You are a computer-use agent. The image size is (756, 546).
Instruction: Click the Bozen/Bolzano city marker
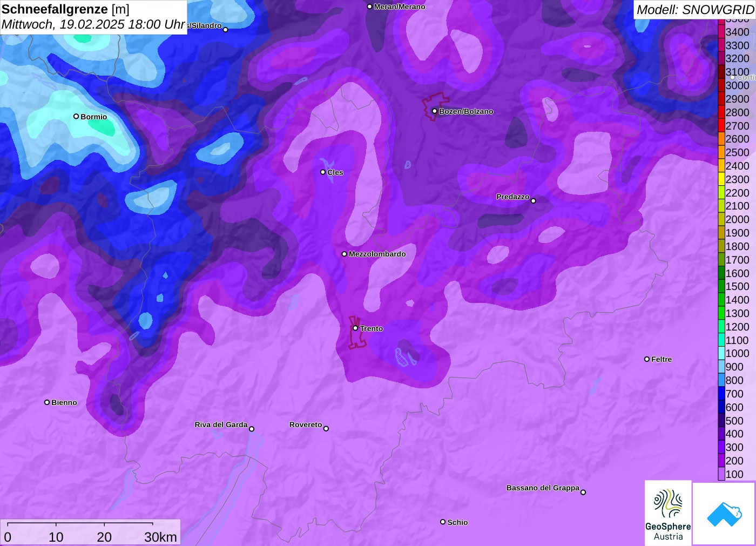pyautogui.click(x=435, y=111)
